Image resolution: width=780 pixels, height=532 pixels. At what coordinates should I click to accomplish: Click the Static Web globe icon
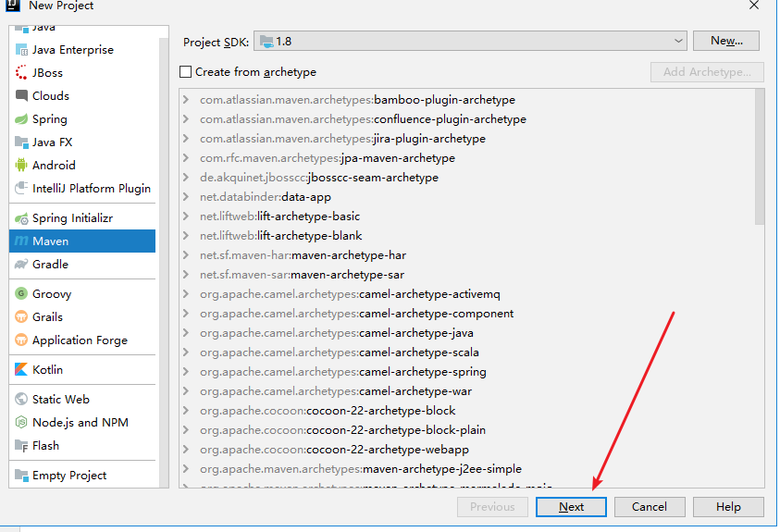21,400
